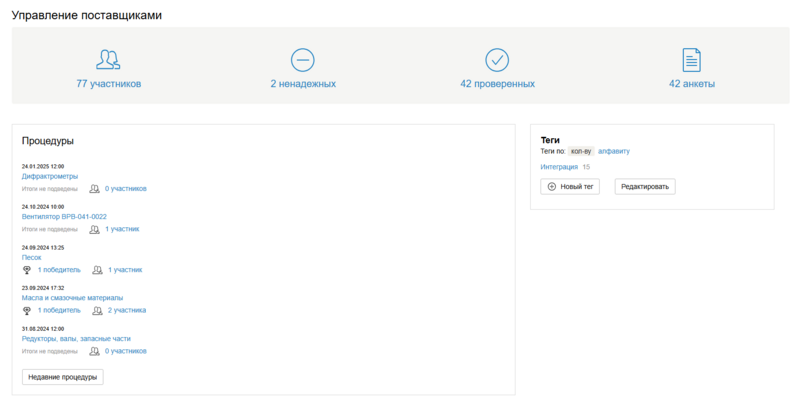Click the Редактировать button in tags

point(645,186)
